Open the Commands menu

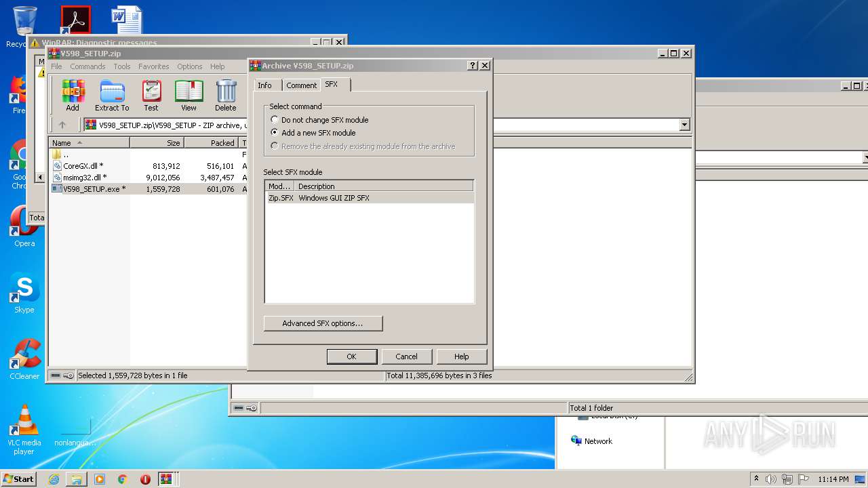pyautogui.click(x=87, y=66)
